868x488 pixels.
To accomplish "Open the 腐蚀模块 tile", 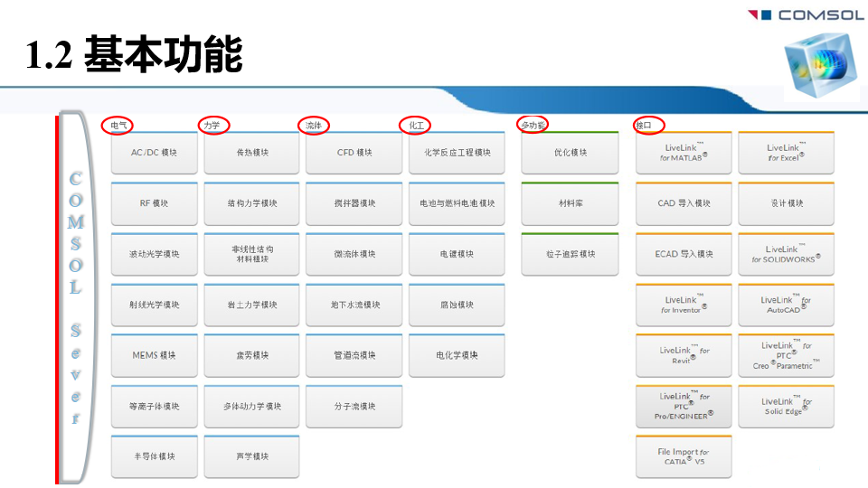I will click(457, 305).
